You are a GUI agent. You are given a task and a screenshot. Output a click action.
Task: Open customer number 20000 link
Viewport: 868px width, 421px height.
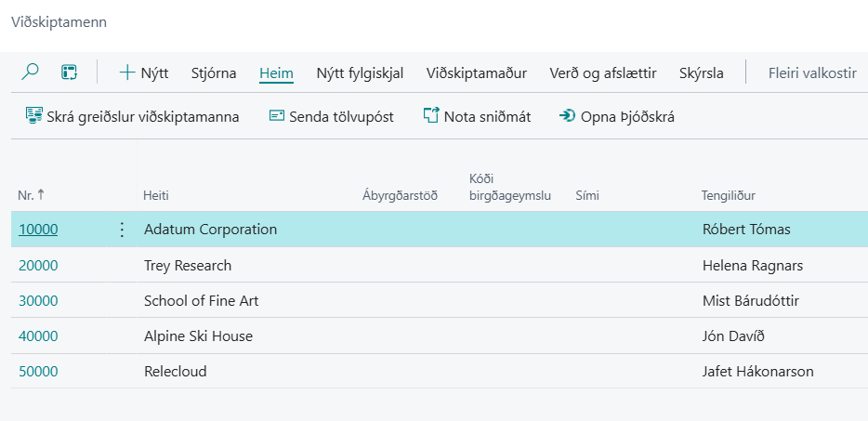(x=38, y=266)
